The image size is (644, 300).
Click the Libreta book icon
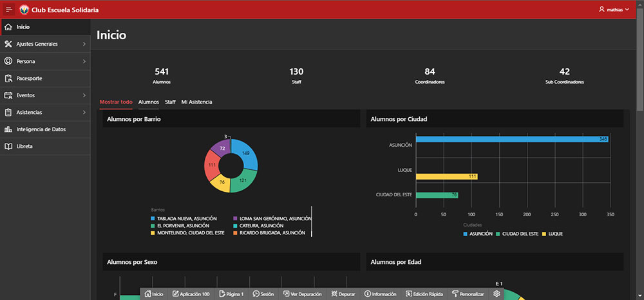8,147
